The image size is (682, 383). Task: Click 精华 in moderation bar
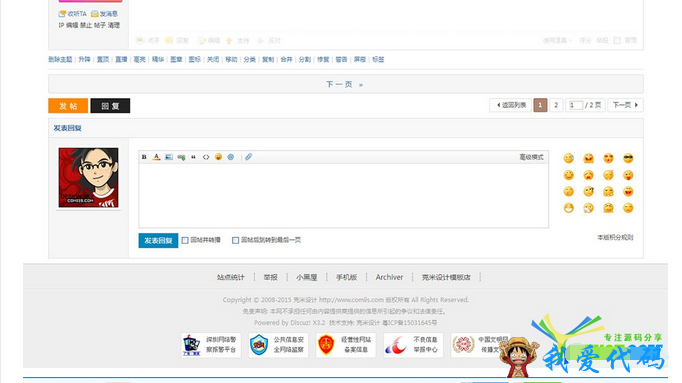(x=157, y=60)
